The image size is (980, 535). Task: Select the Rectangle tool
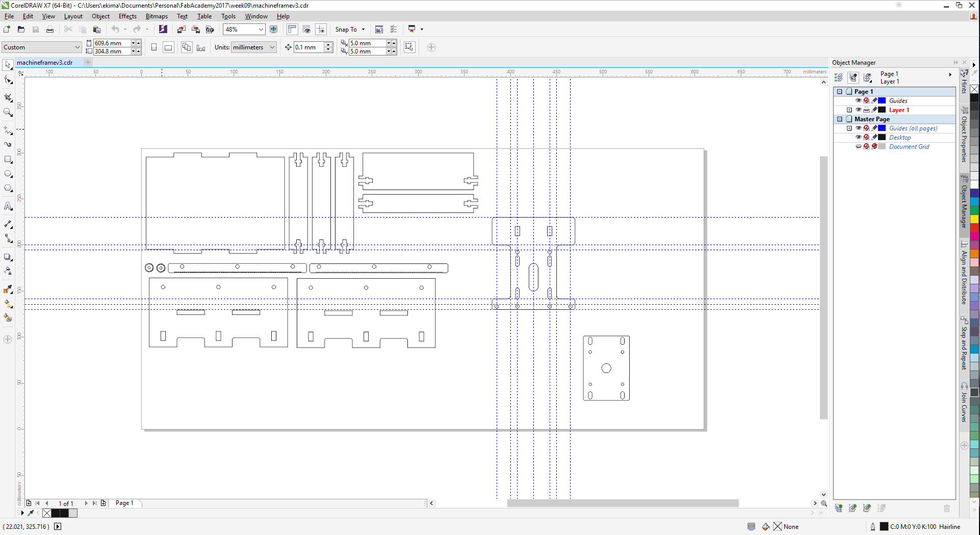[8, 159]
